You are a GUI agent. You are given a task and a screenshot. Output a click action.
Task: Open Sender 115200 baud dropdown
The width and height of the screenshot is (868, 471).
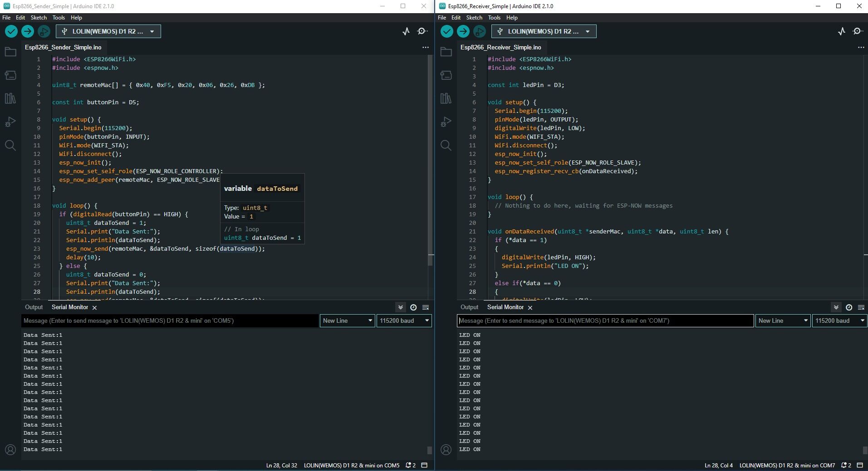404,320
